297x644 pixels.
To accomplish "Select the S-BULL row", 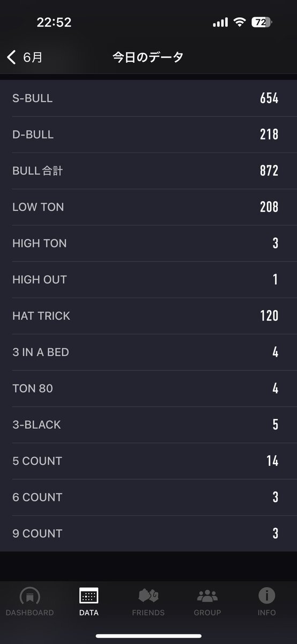I will (x=148, y=98).
